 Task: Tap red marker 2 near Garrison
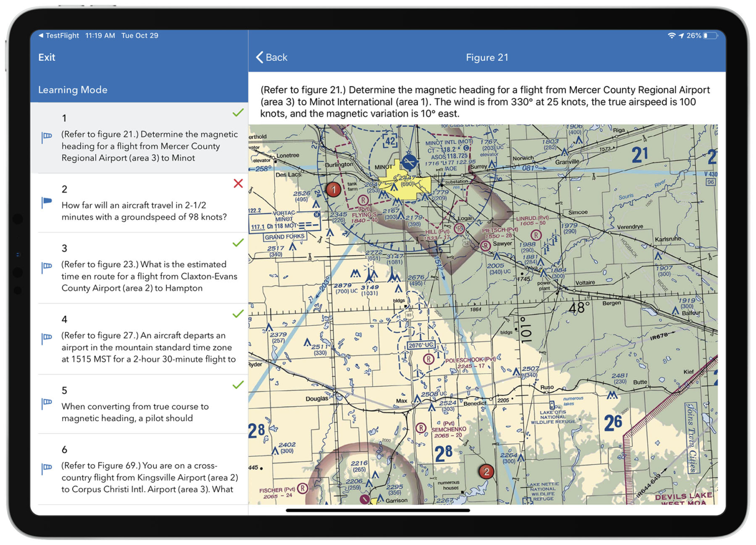487,472
